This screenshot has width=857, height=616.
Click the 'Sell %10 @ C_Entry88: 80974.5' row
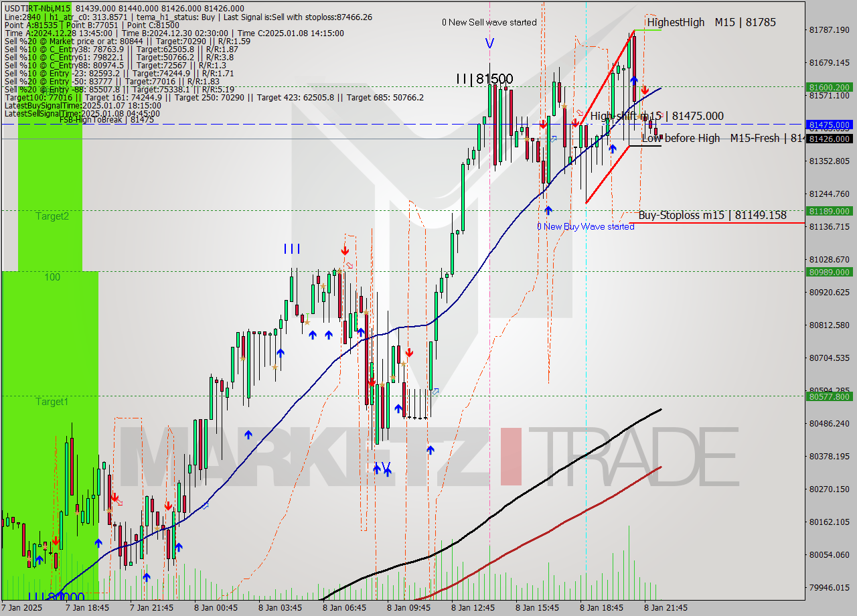click(x=115, y=65)
